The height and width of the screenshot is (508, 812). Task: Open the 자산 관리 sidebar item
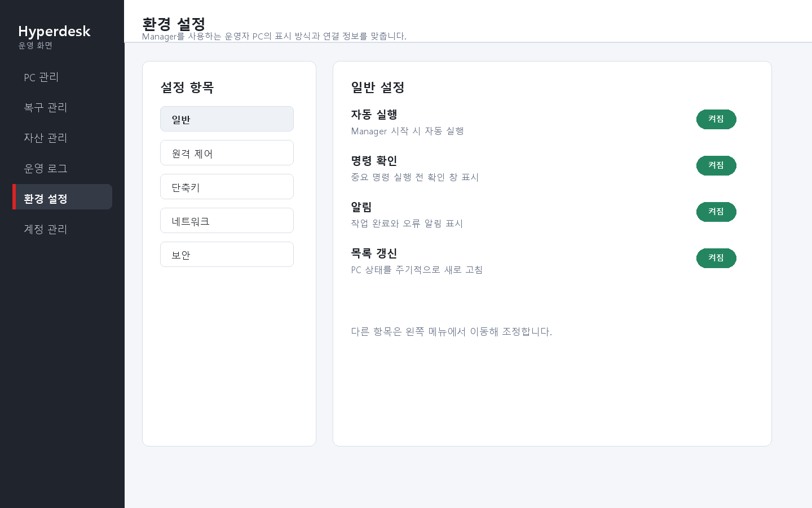tap(62, 138)
